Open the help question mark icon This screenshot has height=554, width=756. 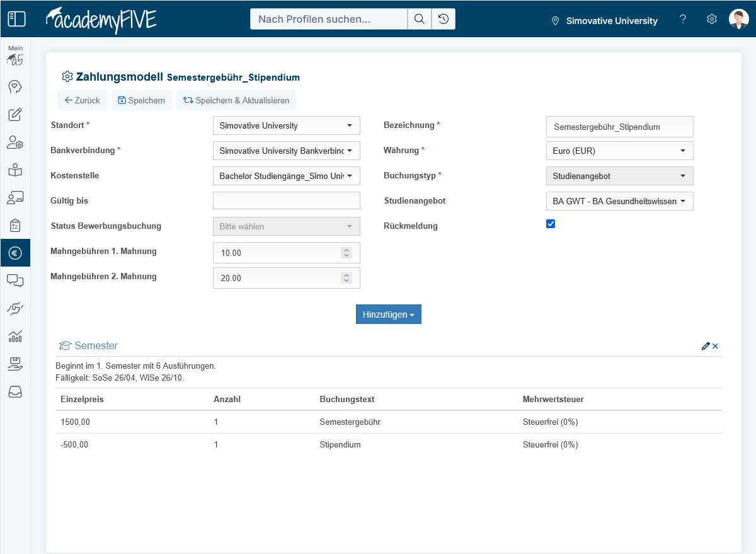point(682,20)
